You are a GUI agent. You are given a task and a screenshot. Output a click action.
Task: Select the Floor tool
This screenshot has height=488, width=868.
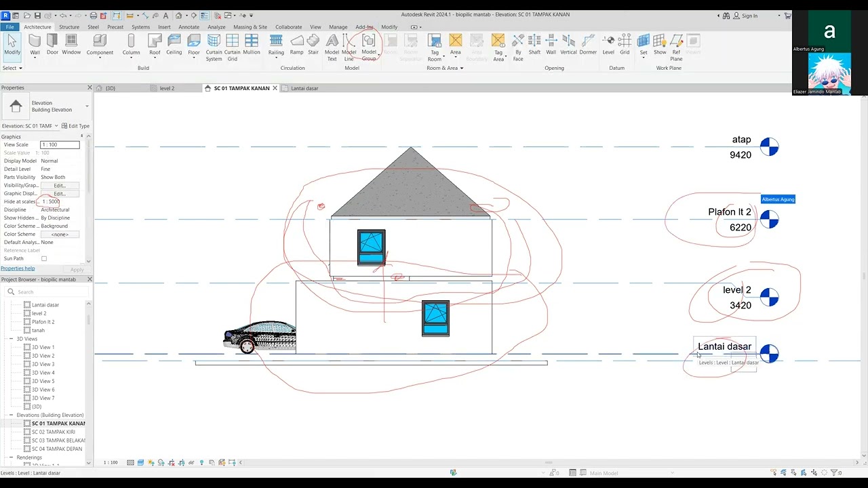[194, 45]
